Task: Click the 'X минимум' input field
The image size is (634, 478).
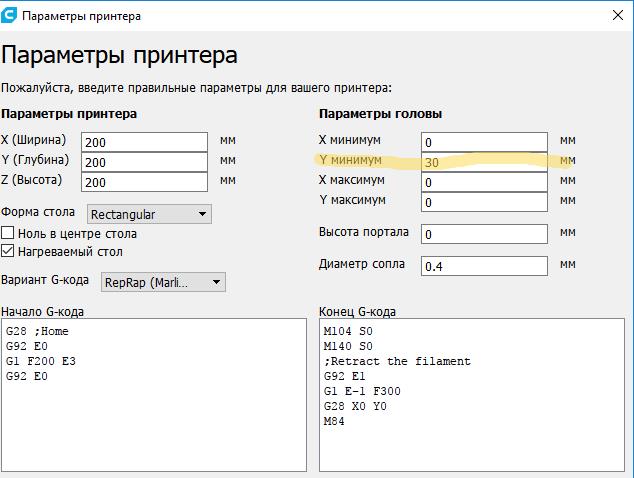Action: (483, 142)
